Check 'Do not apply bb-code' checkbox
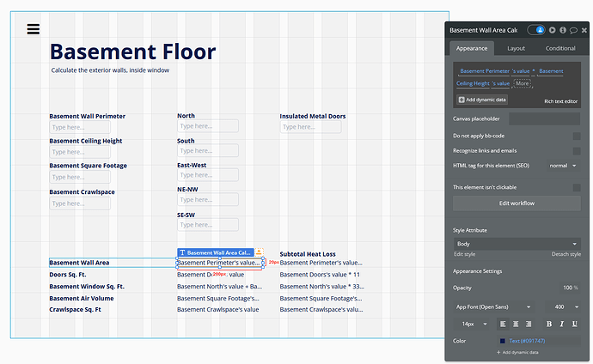Screen dimensions: 593x364 [577, 136]
